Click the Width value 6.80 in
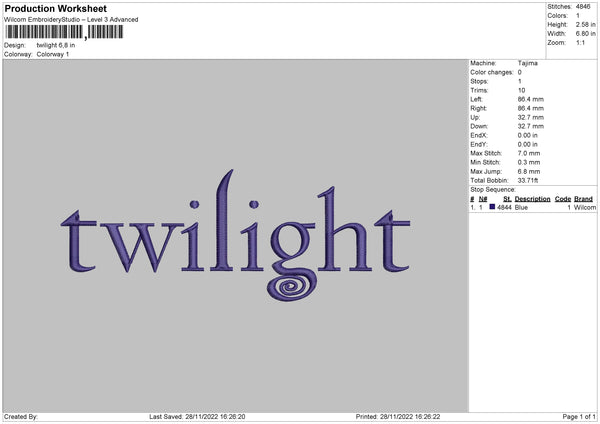 [586, 34]
